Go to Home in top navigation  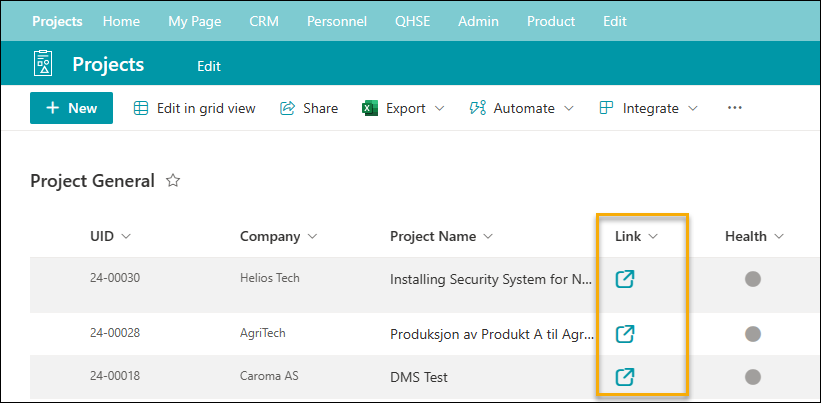[121, 21]
